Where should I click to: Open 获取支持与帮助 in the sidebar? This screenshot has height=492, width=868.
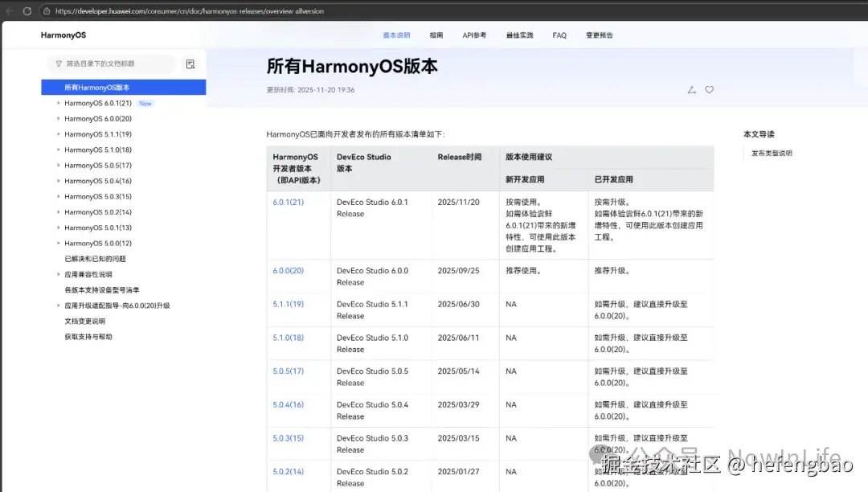88,337
